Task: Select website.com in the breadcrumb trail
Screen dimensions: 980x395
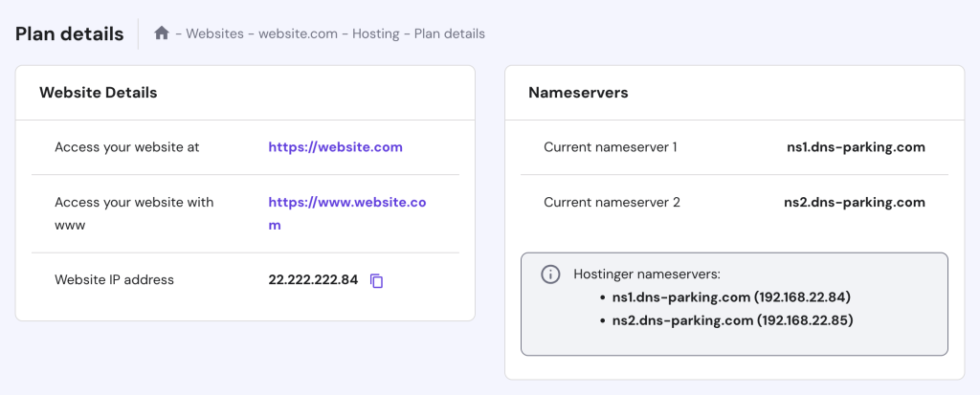Action: coord(299,33)
